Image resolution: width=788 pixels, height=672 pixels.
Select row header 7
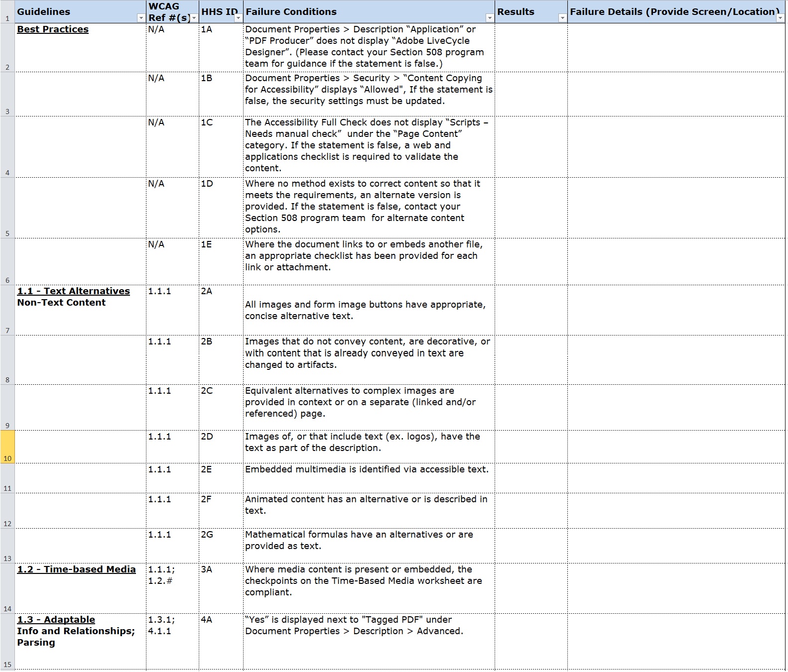point(7,310)
